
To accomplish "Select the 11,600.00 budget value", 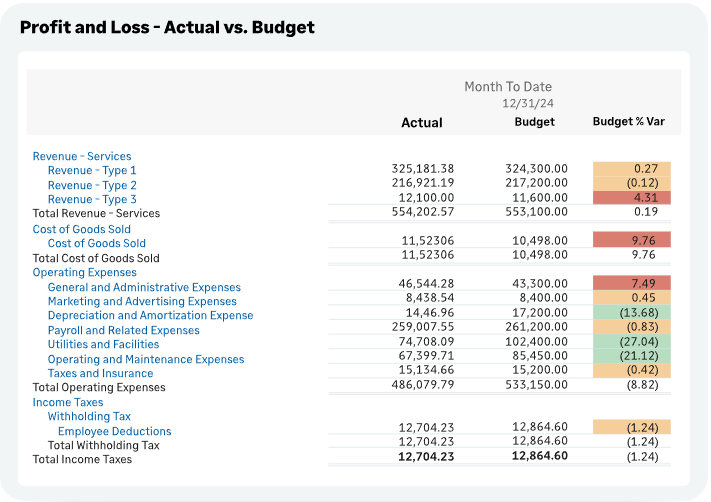I will (x=540, y=198).
